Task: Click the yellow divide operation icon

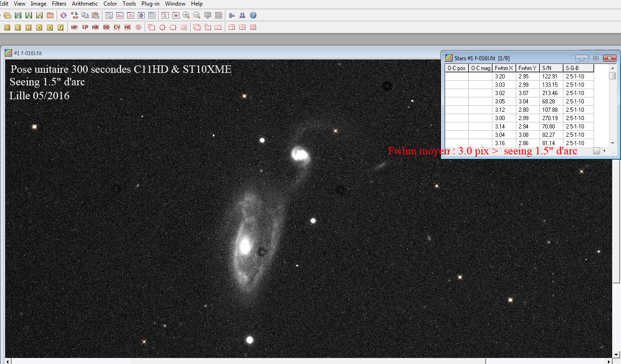Action: 7,27
